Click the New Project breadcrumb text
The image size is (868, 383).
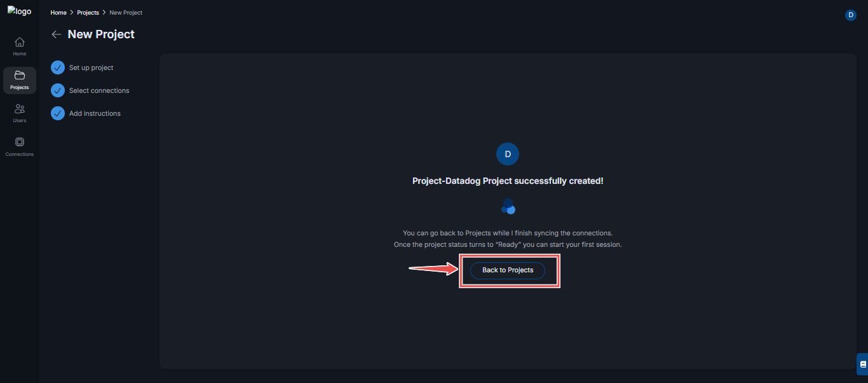126,13
